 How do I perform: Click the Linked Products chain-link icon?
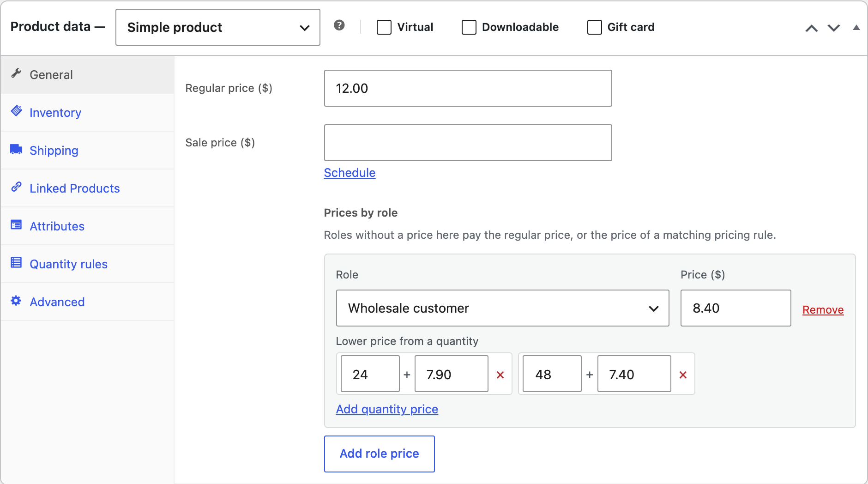pyautogui.click(x=17, y=187)
